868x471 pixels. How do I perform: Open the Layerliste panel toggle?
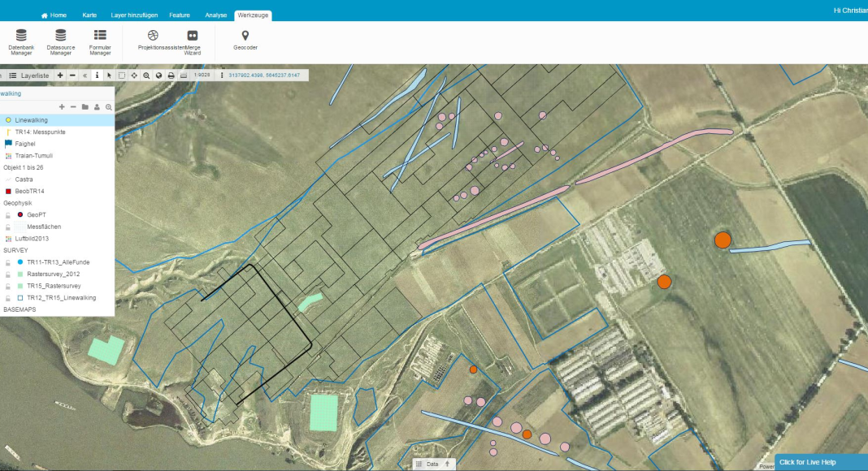tap(28, 76)
